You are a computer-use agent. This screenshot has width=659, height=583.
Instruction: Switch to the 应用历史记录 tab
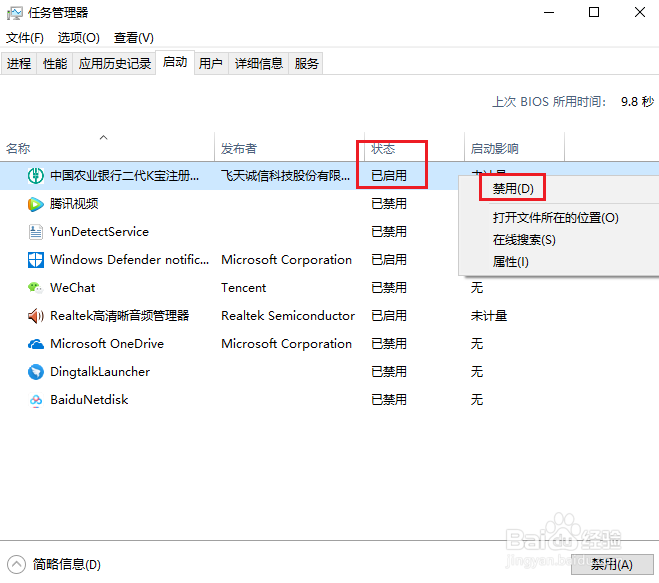coord(114,63)
